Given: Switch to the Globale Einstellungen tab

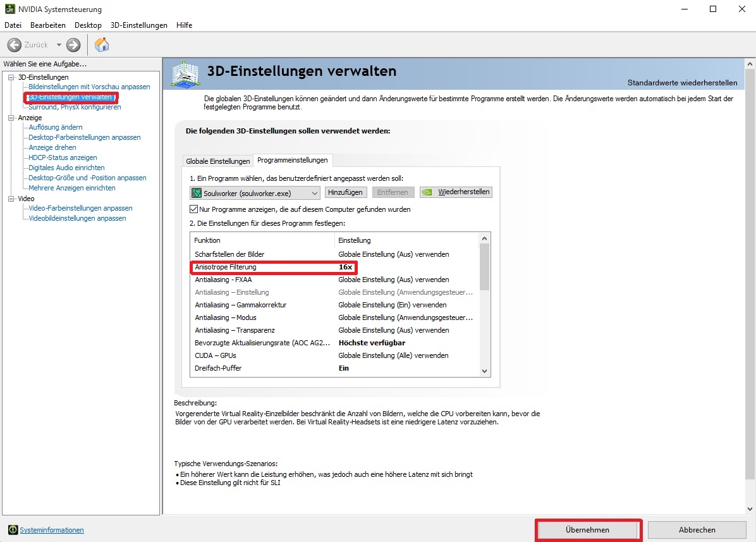Looking at the screenshot, I should point(217,161).
